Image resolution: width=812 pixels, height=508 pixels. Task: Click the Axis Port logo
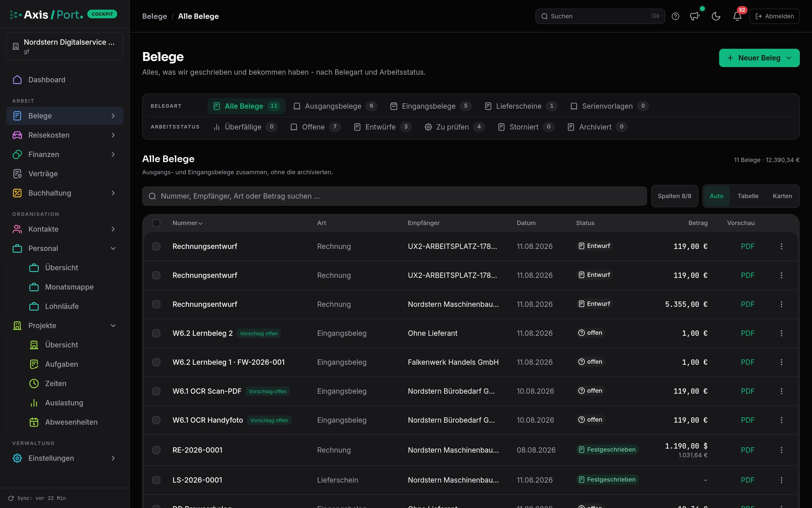47,14
